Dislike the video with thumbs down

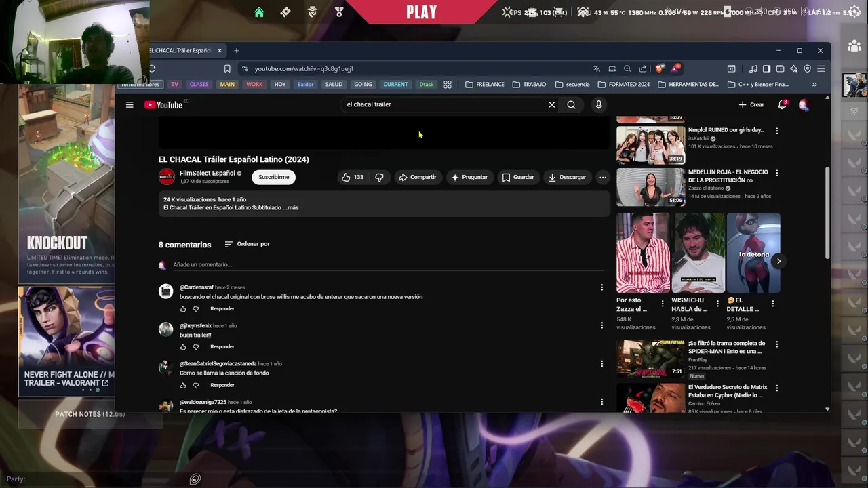[x=379, y=177]
